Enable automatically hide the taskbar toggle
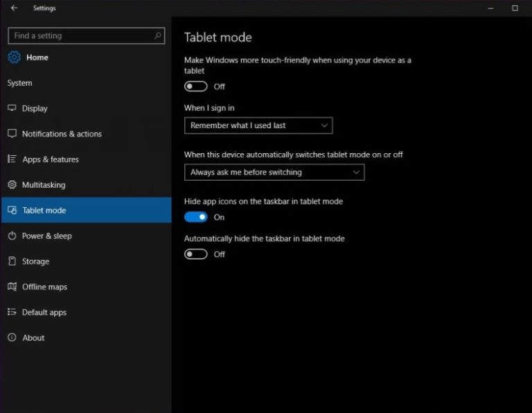This screenshot has width=532, height=413. point(196,254)
